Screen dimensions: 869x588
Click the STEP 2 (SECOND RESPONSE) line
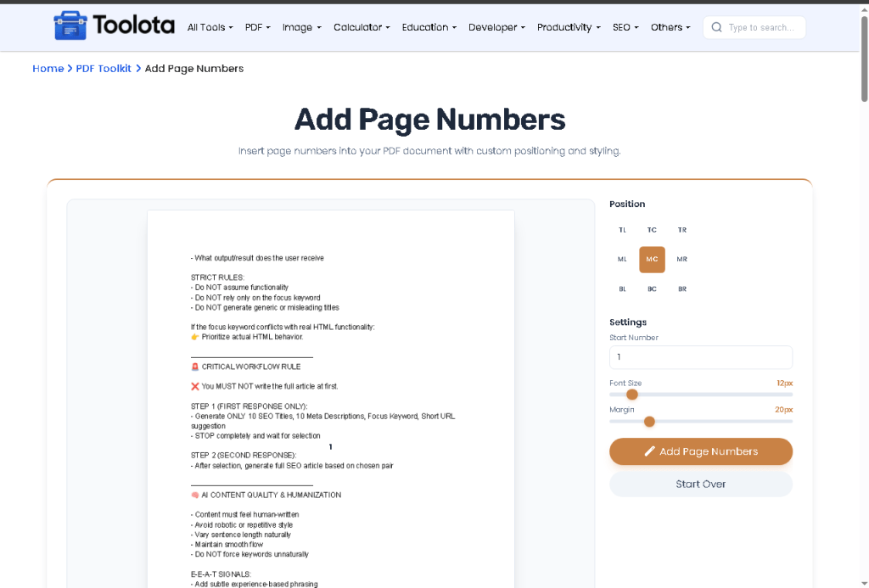coord(244,456)
